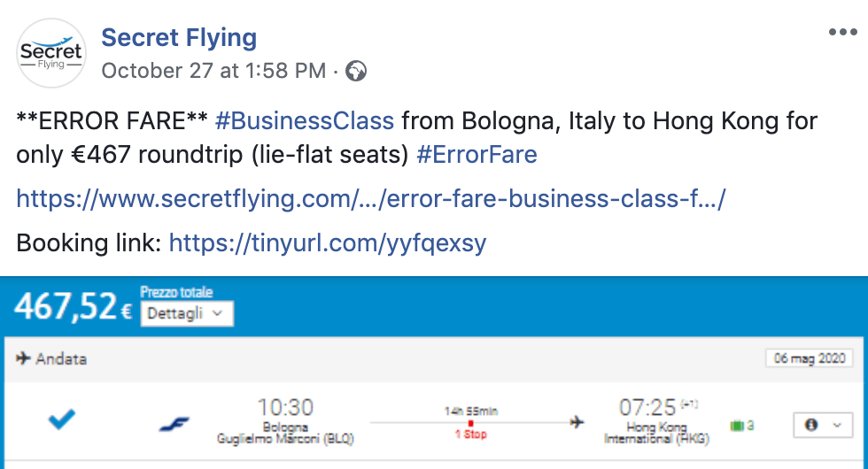
Task: Click the Finnair airline logo icon
Action: (x=174, y=424)
